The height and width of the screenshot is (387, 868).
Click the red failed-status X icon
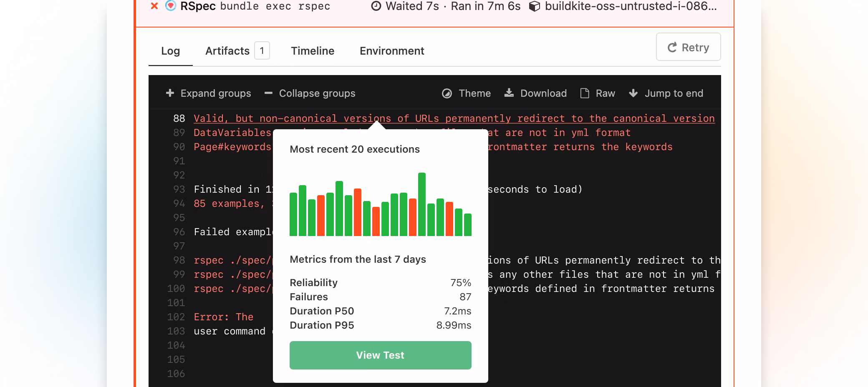[x=154, y=6]
